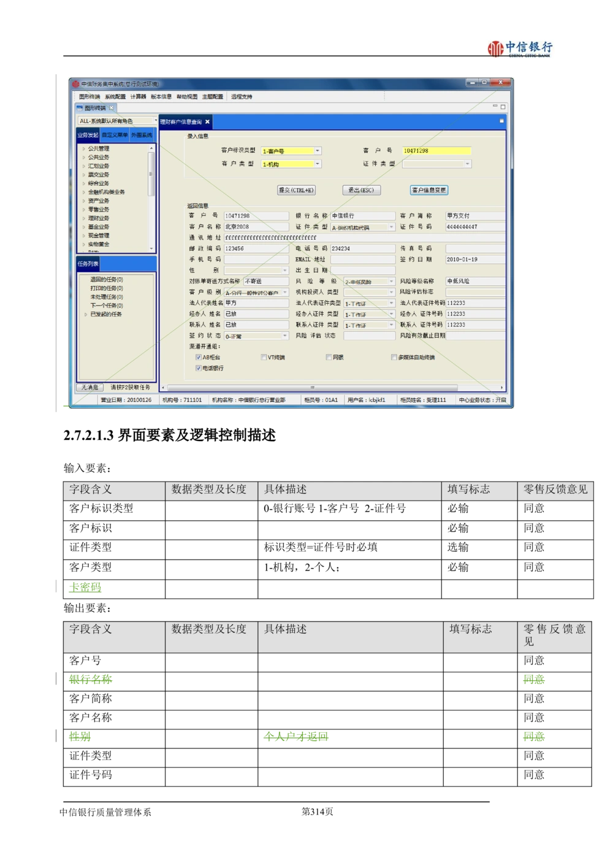Open the ALL-系统默认所有角色 role dropdown
613x868 pixels.
coord(155,121)
